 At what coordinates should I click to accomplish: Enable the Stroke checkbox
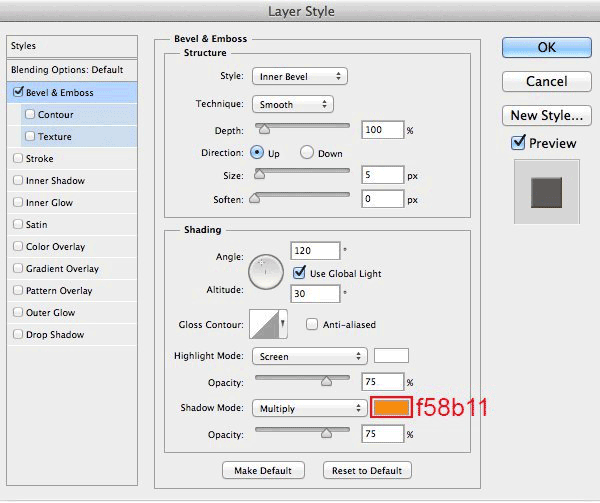click(x=18, y=158)
